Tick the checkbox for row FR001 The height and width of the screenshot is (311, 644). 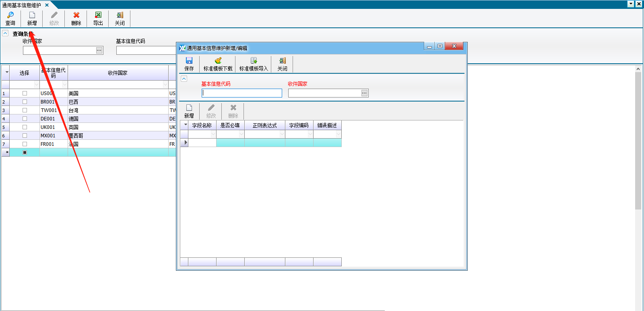[25, 144]
